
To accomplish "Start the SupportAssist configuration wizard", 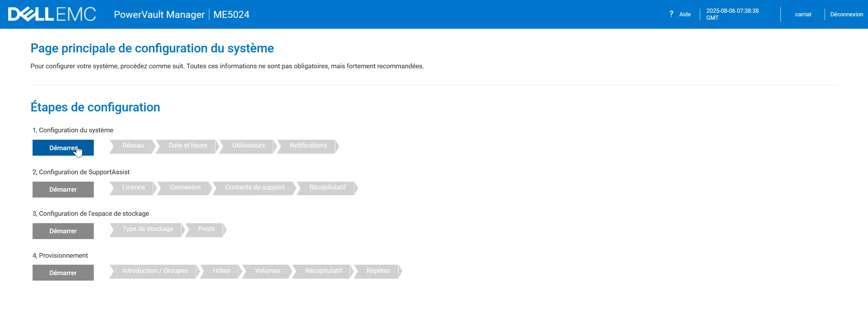I will coord(63,189).
